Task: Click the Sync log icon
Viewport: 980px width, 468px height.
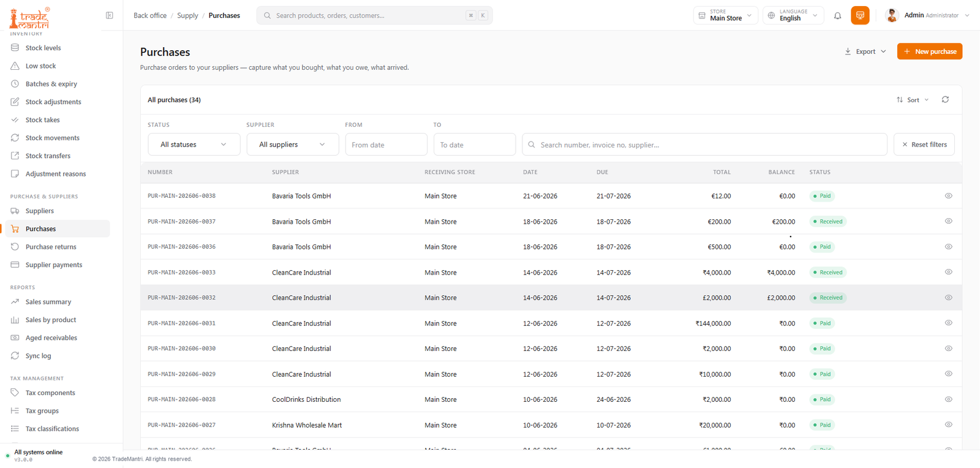Action: [x=15, y=355]
